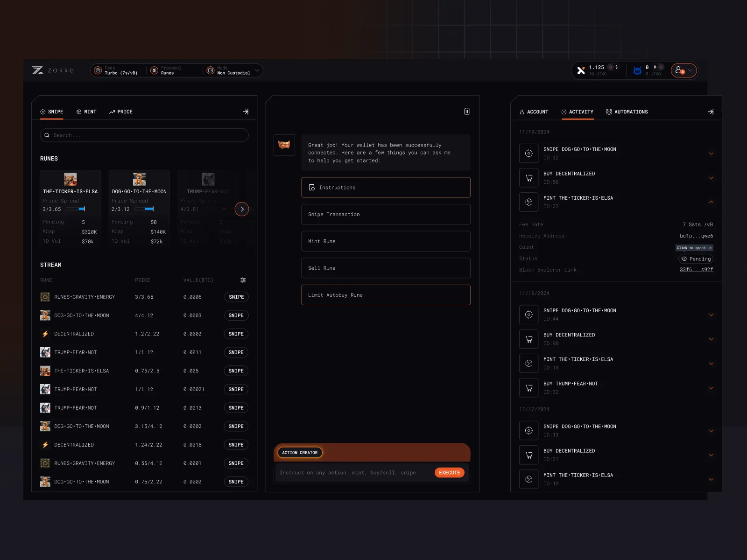Collapse the right Activity panel with arrow icon
The image size is (747, 560).
click(x=710, y=112)
